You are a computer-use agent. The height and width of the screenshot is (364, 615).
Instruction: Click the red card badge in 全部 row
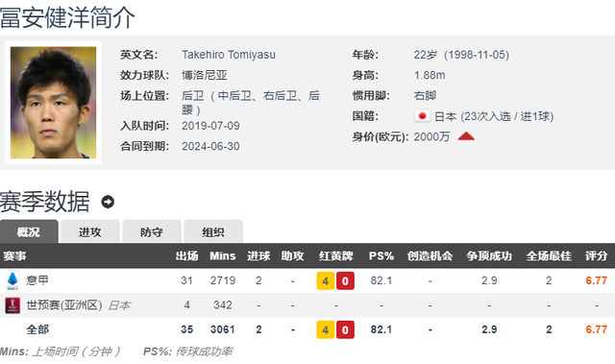point(345,330)
